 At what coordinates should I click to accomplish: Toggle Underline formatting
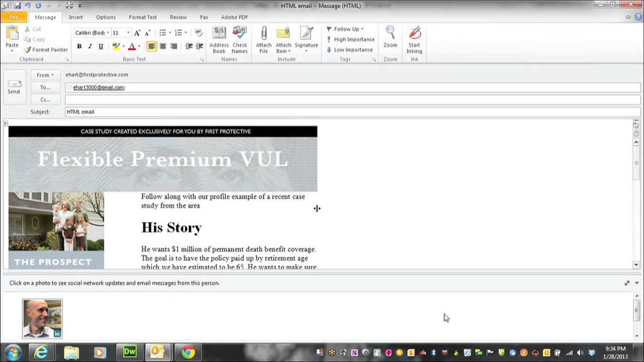click(x=101, y=46)
